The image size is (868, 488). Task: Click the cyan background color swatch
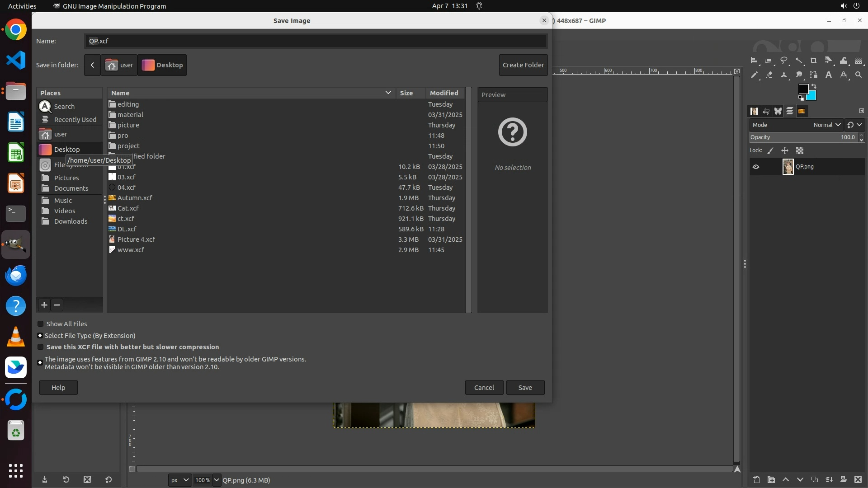pos(812,96)
